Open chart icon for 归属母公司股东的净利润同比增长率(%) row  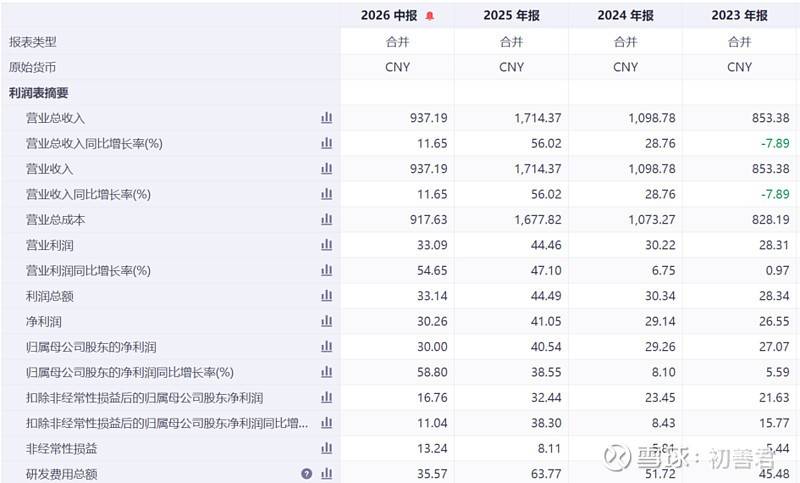click(327, 372)
